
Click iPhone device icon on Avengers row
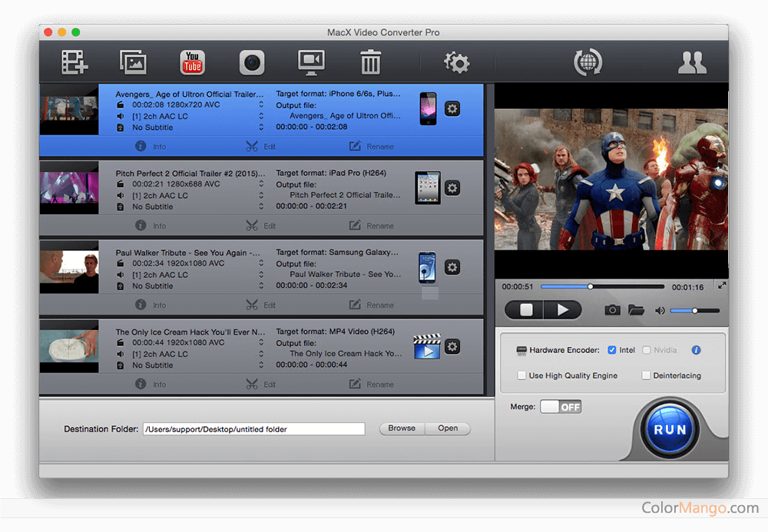[x=428, y=109]
